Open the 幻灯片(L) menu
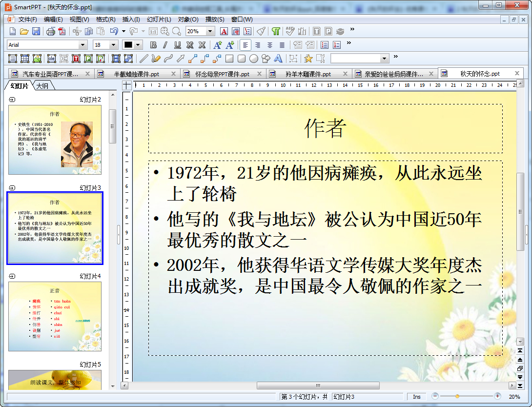 (159, 20)
